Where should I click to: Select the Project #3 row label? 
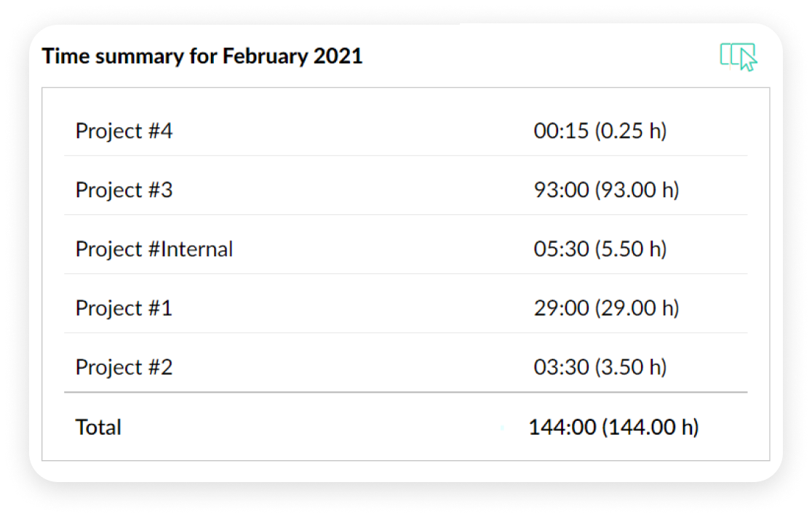124,191
